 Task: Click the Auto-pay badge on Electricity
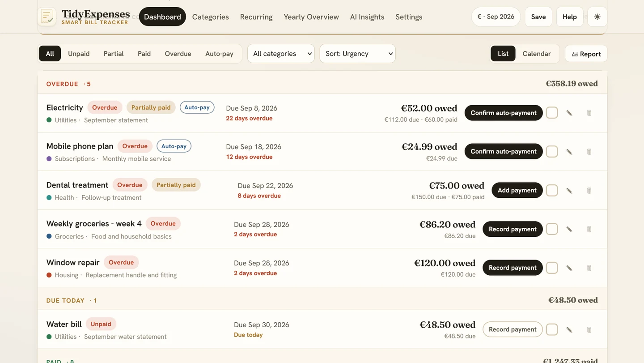tap(197, 107)
